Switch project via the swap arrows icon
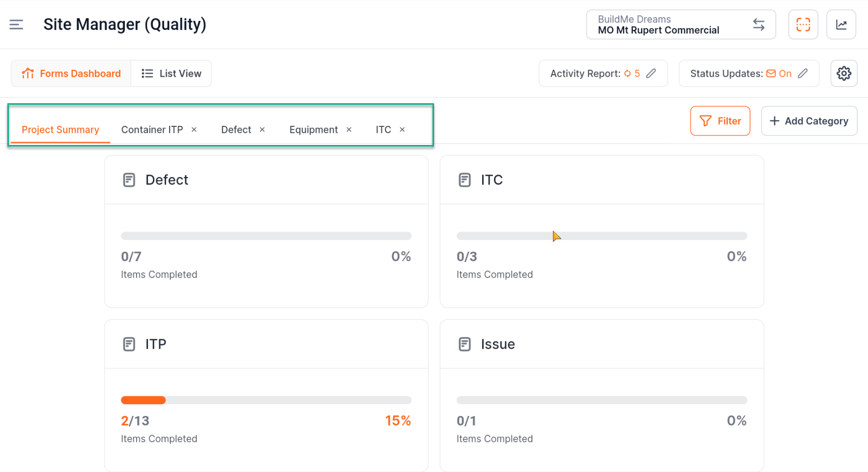868x472 pixels. 759,25
